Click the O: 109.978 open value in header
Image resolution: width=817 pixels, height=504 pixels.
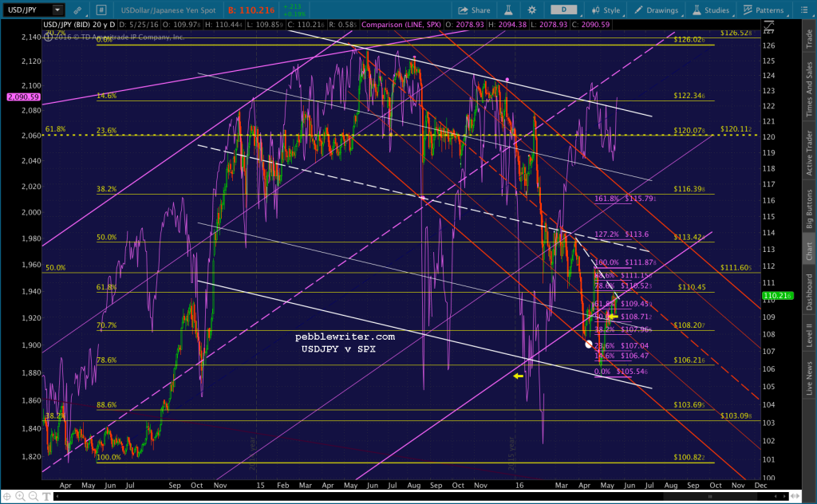[181, 25]
